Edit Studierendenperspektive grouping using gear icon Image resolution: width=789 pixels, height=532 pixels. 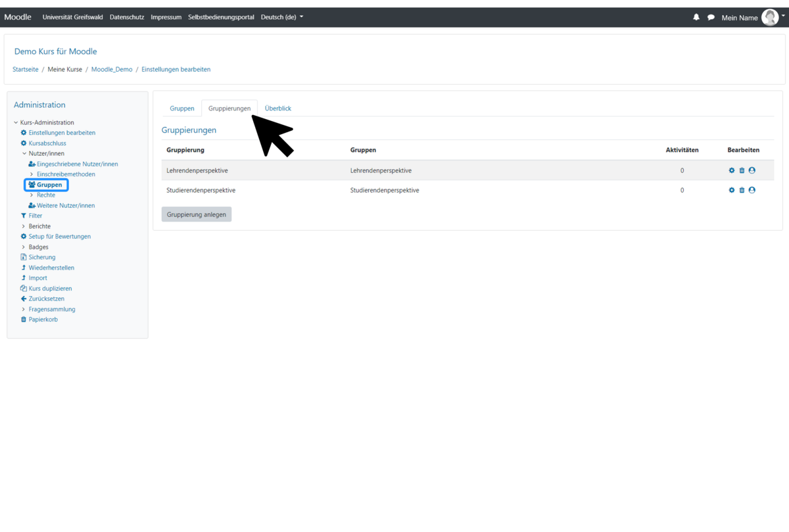point(731,190)
